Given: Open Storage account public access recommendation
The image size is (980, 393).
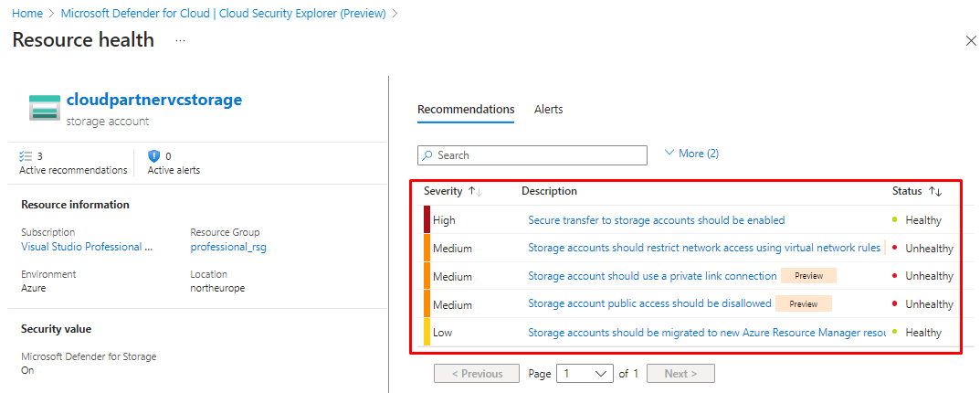Looking at the screenshot, I should point(649,304).
